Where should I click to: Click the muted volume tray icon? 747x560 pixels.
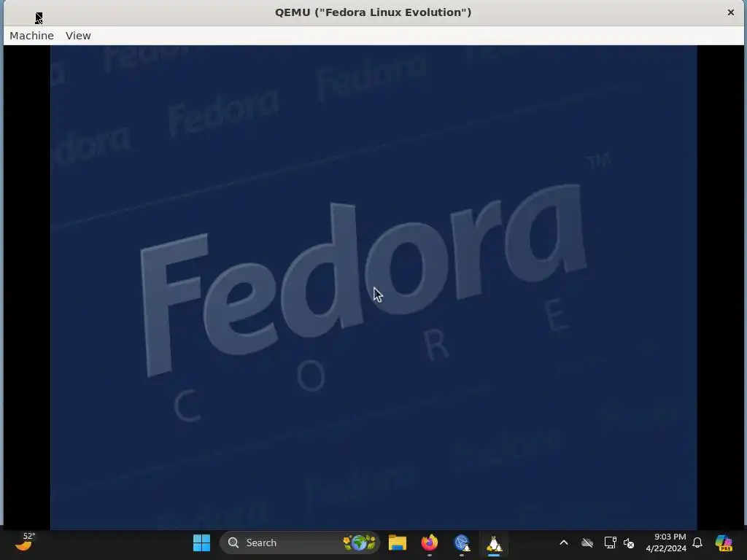(x=629, y=542)
